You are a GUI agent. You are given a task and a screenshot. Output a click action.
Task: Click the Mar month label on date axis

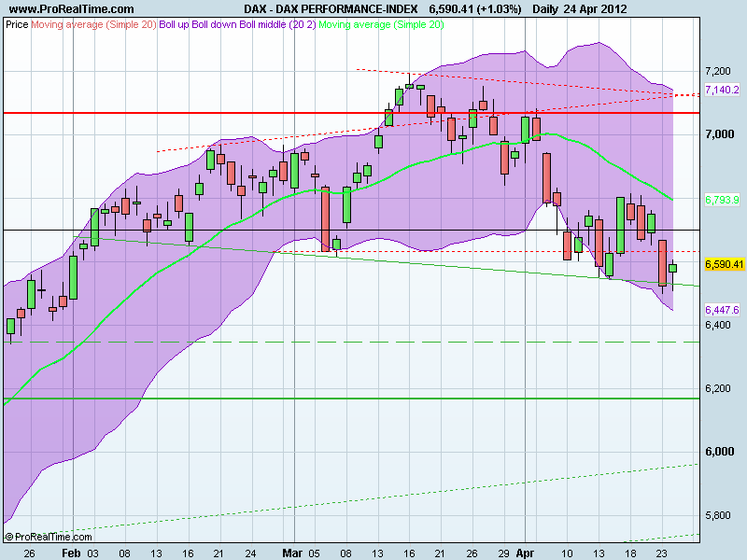pos(292,553)
